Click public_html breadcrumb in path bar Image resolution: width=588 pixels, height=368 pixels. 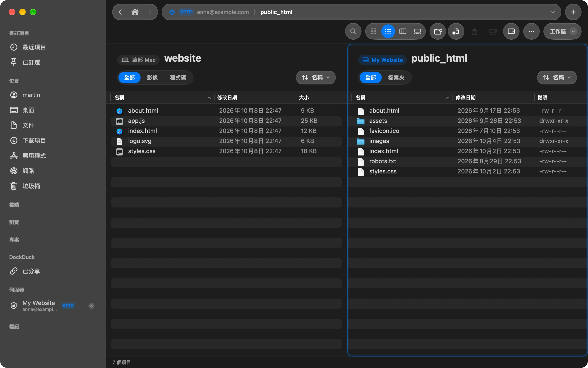(276, 12)
